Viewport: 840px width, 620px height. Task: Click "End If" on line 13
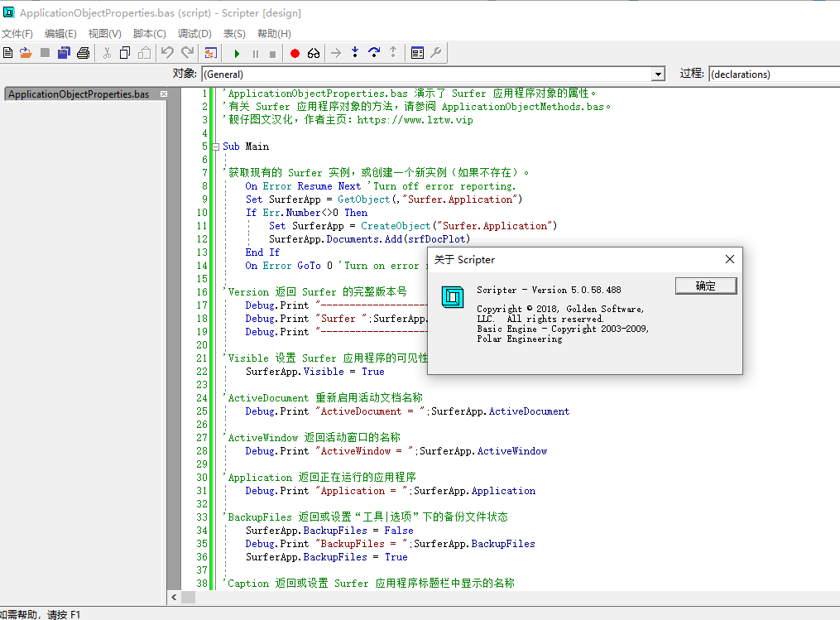click(262, 252)
